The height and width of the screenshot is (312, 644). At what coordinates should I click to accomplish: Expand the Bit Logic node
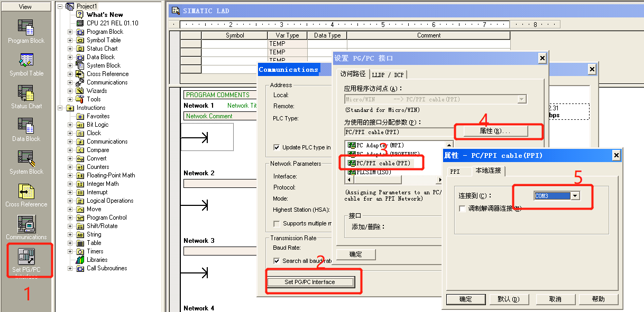tap(70, 125)
